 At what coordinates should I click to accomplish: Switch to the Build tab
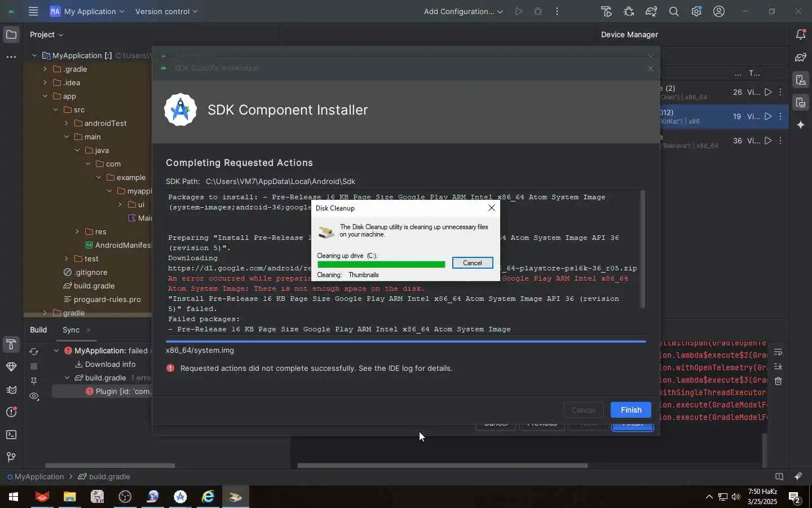38,330
